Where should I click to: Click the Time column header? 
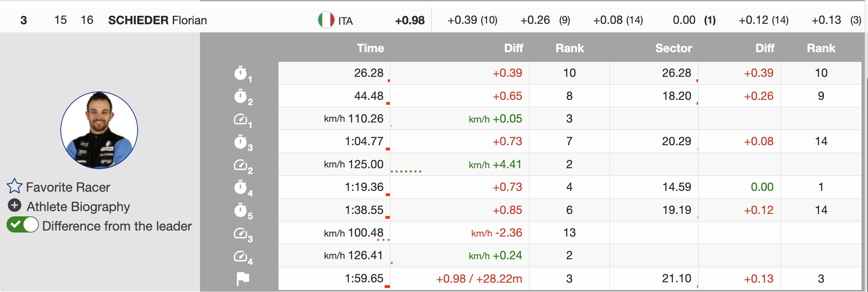tap(370, 48)
